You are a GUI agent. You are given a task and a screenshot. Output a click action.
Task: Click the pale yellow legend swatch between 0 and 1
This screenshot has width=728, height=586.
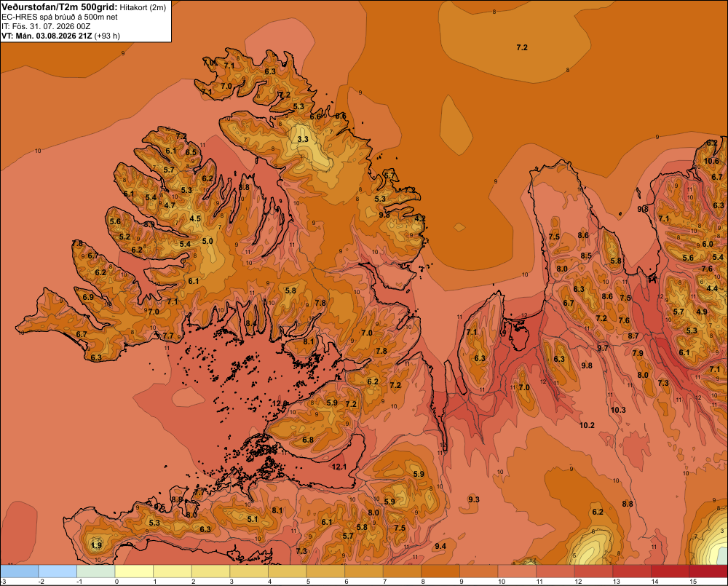pos(134,571)
